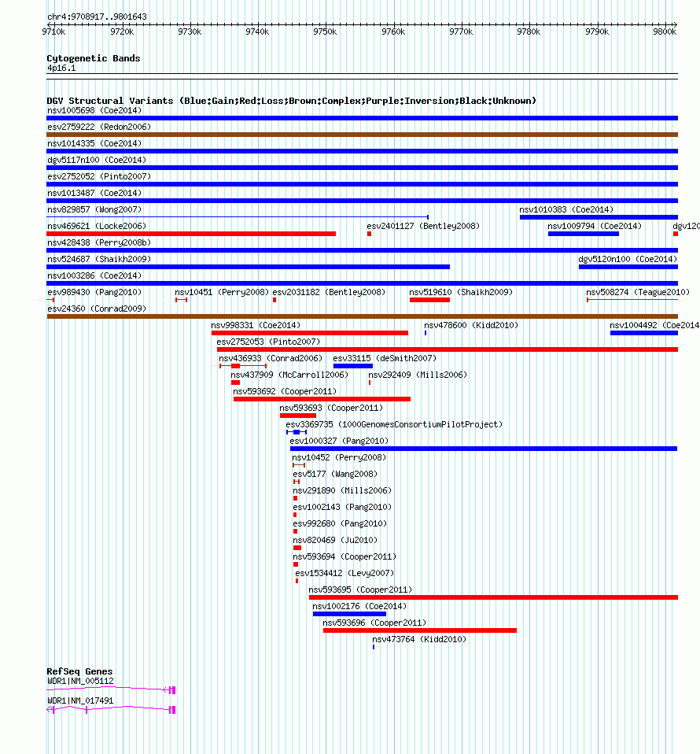The width and height of the screenshot is (700, 754).
Task: Click the nsv593696 (Cooper2011) label
Action: pos(374,623)
